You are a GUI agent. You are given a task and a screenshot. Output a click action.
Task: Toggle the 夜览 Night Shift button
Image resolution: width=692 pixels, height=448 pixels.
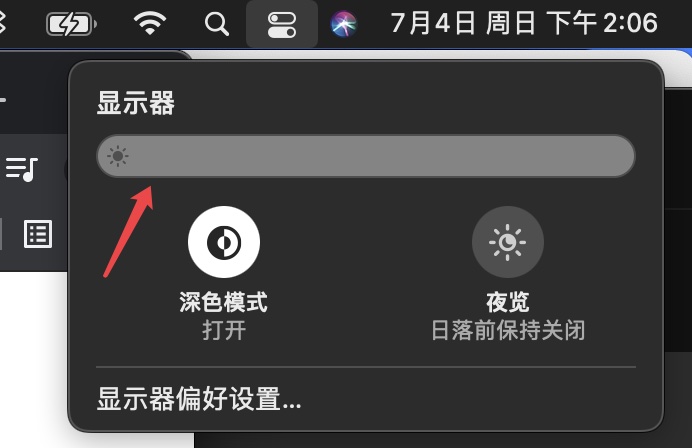508,242
